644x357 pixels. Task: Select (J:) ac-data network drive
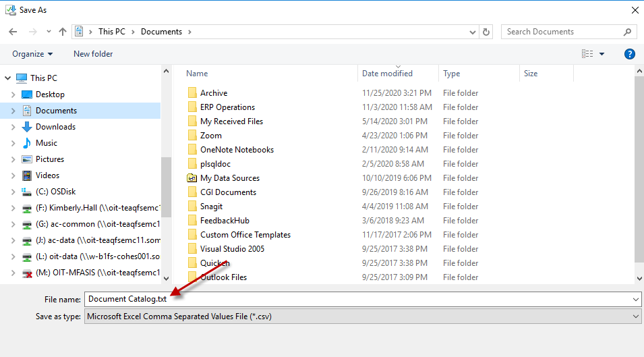98,240
